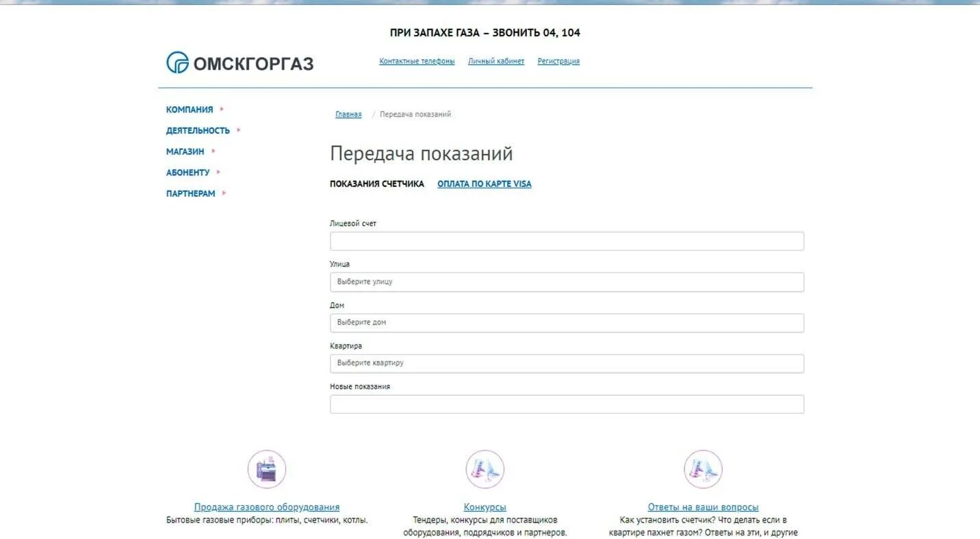The width and height of the screenshot is (980, 539).
Task: Open Контактные телефоны page
Action: [x=417, y=61]
